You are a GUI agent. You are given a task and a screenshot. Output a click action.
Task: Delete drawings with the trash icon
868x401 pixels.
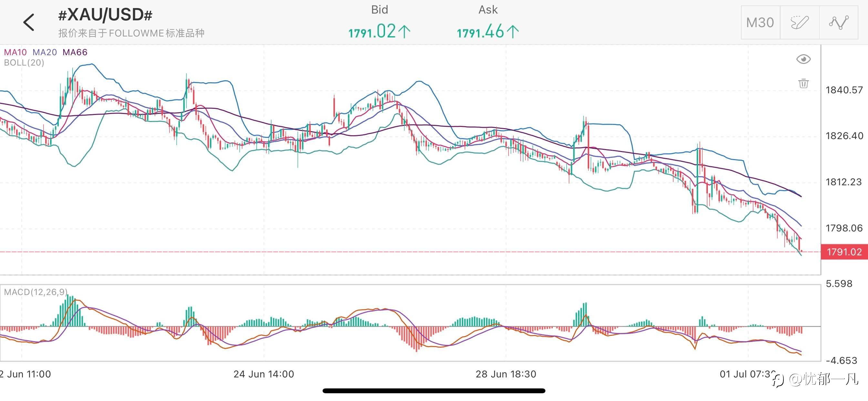pyautogui.click(x=803, y=83)
